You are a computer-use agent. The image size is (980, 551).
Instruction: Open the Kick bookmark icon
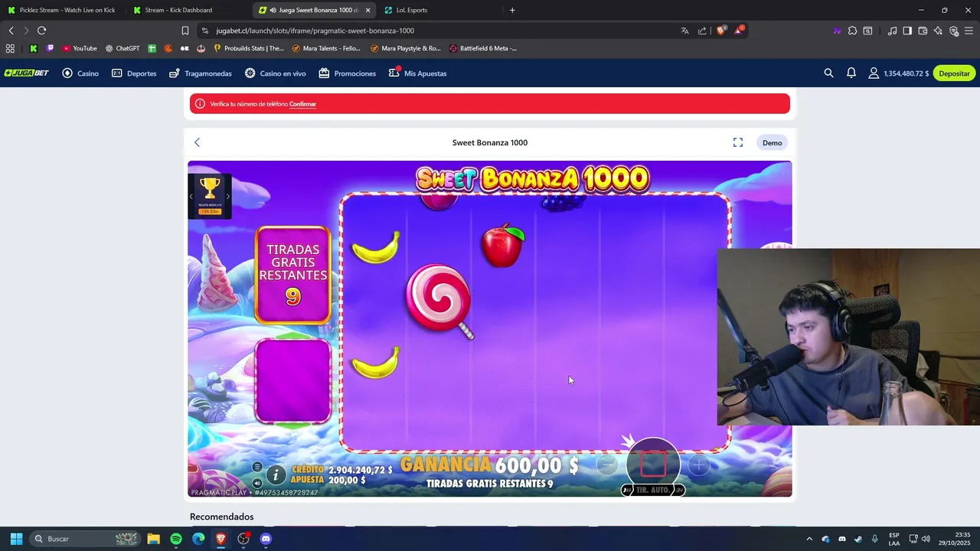tap(34, 48)
